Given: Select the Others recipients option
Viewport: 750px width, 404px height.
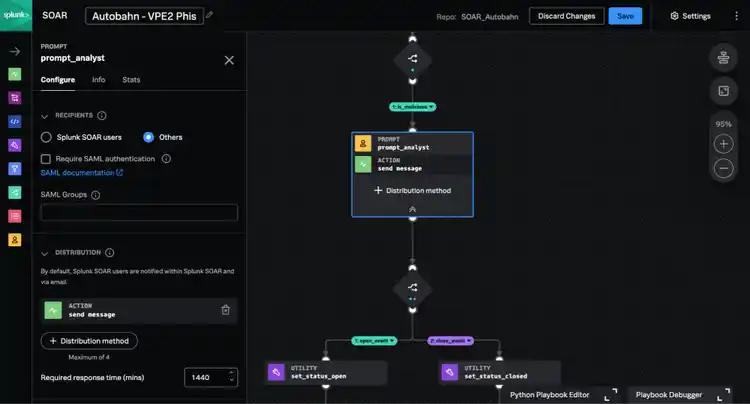Looking at the screenshot, I should click(149, 137).
